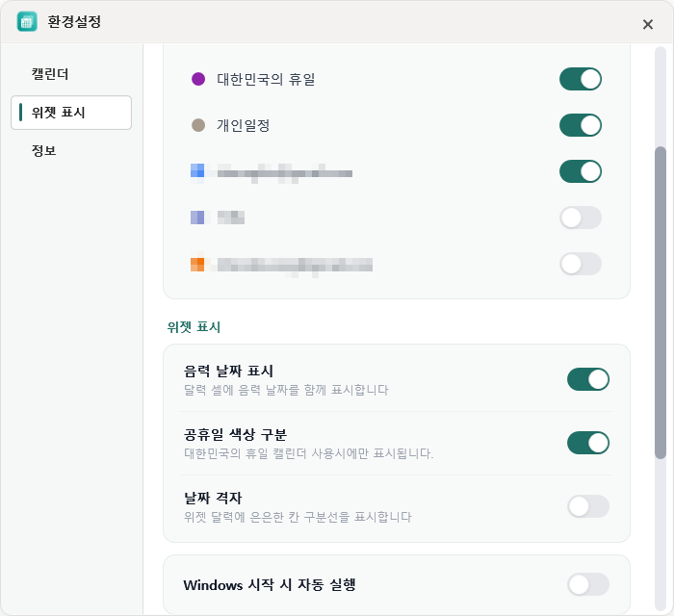Click the calendar app icon in title bar
The height and width of the screenshot is (616, 674).
pos(27,22)
